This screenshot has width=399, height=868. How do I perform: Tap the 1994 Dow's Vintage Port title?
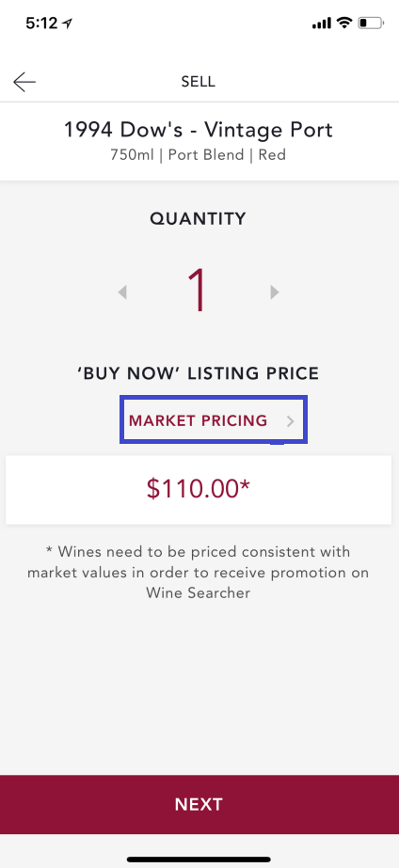(199, 130)
